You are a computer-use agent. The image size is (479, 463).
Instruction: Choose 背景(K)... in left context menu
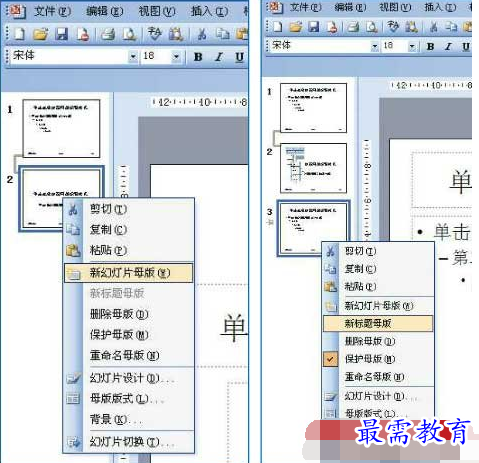point(129,419)
